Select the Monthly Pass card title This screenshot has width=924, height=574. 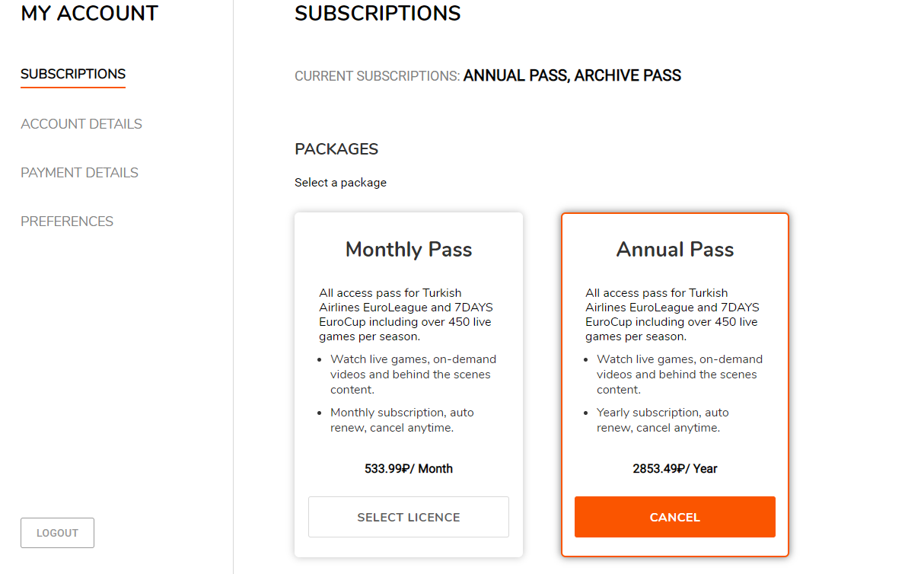click(x=409, y=250)
